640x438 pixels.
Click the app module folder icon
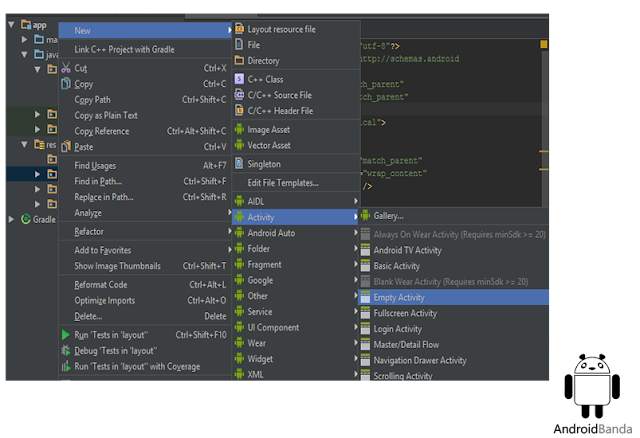point(26,24)
